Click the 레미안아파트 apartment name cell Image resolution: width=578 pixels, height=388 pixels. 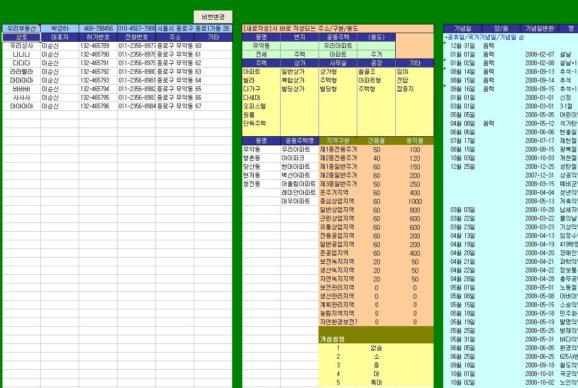click(299, 193)
